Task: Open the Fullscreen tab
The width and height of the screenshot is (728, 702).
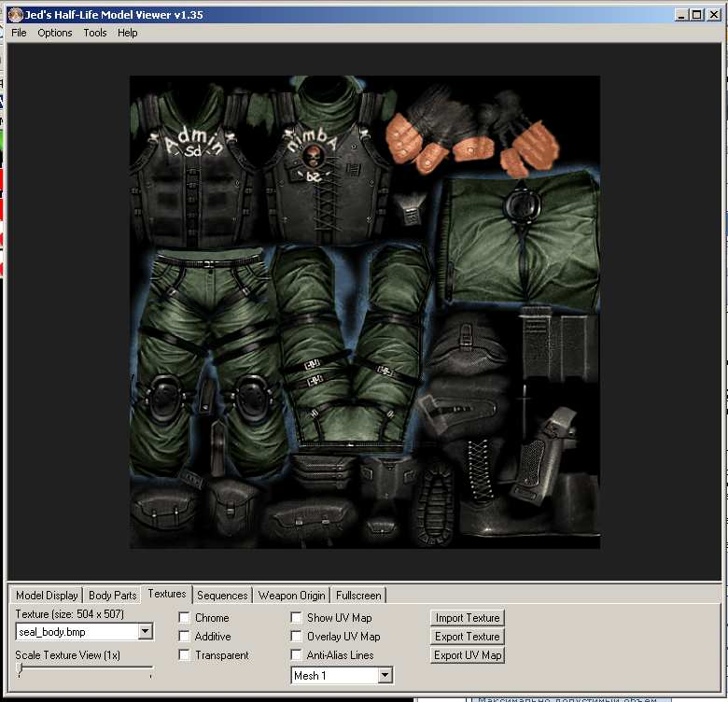Action: click(x=358, y=596)
